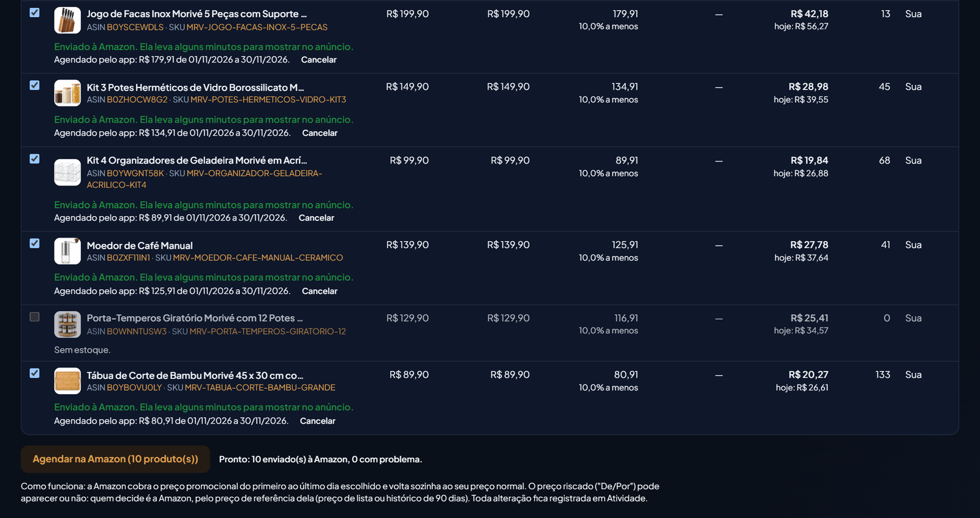Click the "Sem estoque." message
Viewport: 980px width, 518px height.
pos(82,350)
